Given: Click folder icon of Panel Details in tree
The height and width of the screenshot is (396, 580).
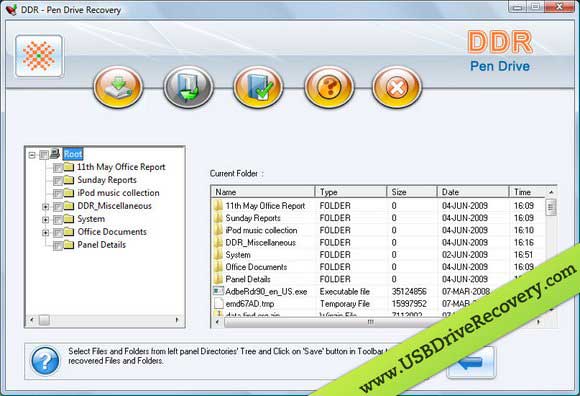Looking at the screenshot, I should (69, 245).
